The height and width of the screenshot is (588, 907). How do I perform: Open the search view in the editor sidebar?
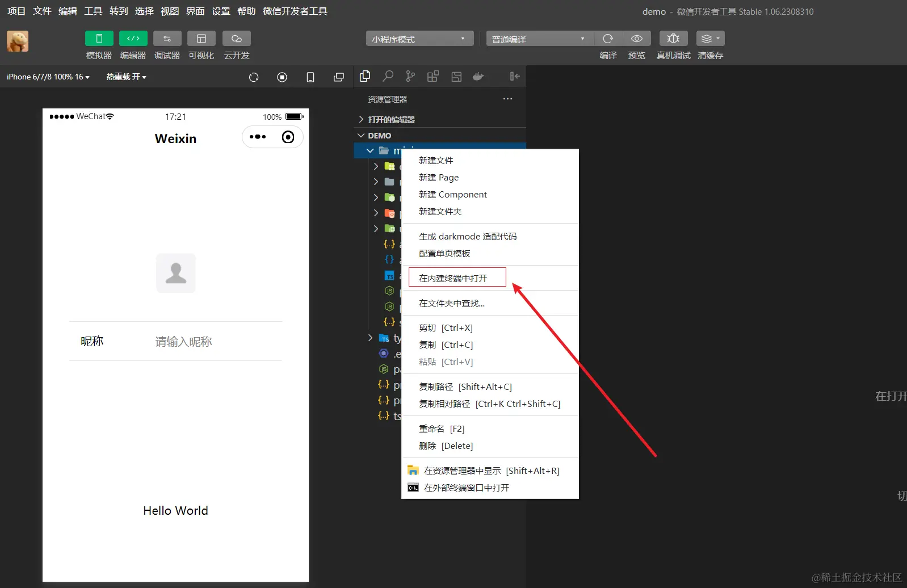[x=388, y=76]
